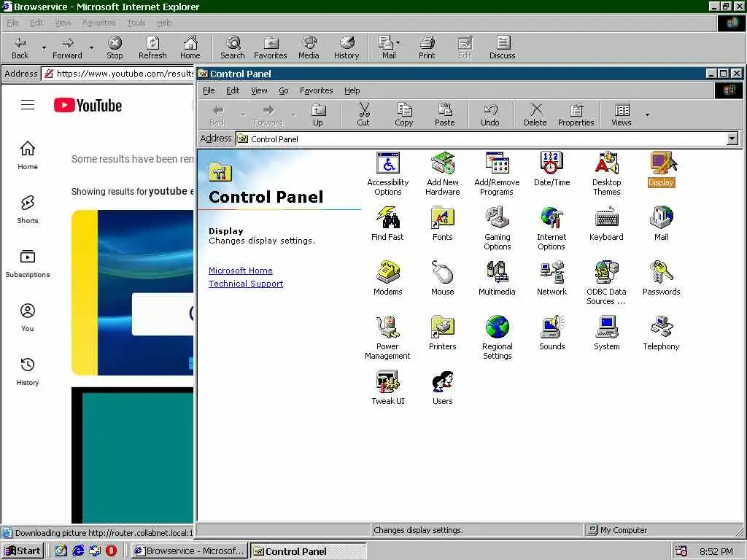This screenshot has height=560, width=747.
Task: Open the Control Panel File menu
Action: point(209,90)
